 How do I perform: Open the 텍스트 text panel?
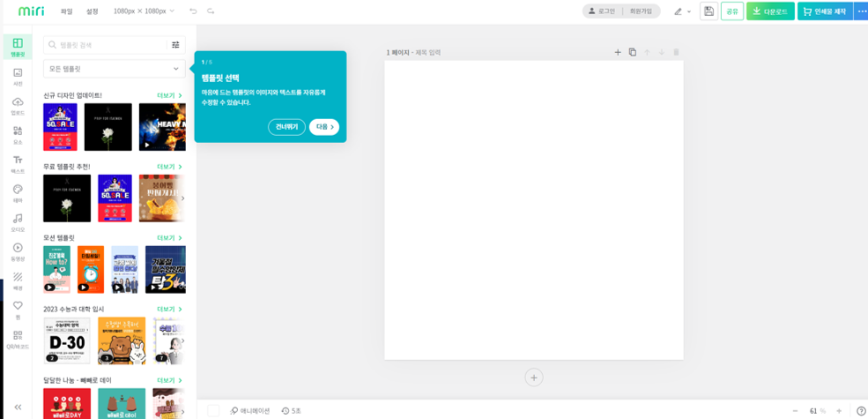pyautogui.click(x=18, y=165)
